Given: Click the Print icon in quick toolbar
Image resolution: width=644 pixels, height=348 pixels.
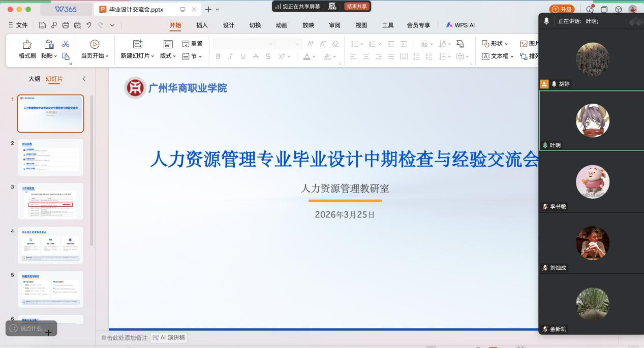Looking at the screenshot, I should [x=66, y=25].
